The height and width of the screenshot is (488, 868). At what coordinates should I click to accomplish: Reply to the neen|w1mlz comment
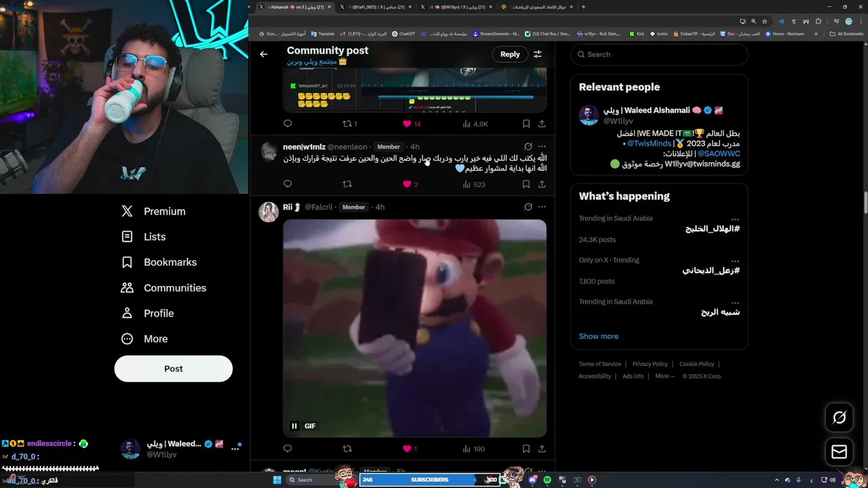pos(288,184)
